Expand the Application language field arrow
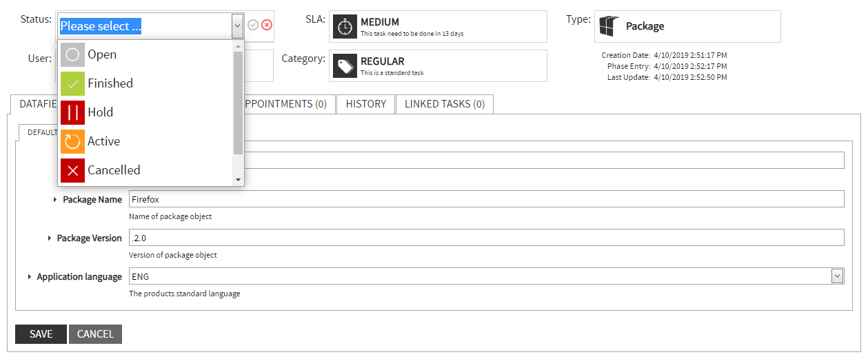Image resolution: width=868 pixels, height=359 pixels. (x=30, y=277)
